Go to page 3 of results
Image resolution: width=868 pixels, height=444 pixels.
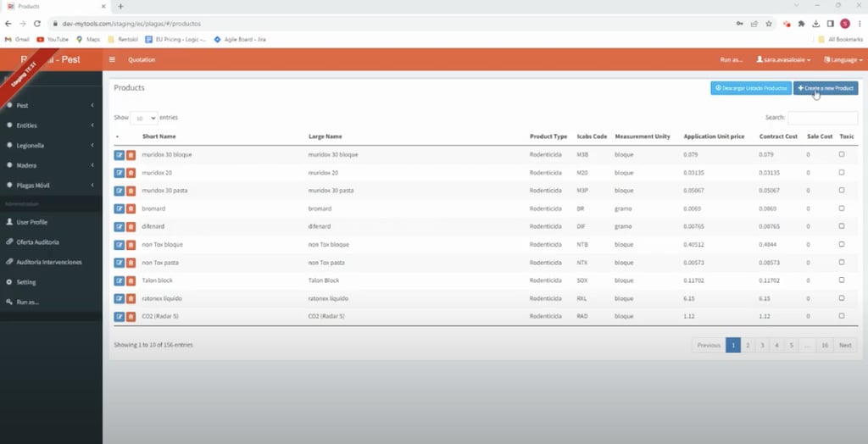(x=762, y=345)
